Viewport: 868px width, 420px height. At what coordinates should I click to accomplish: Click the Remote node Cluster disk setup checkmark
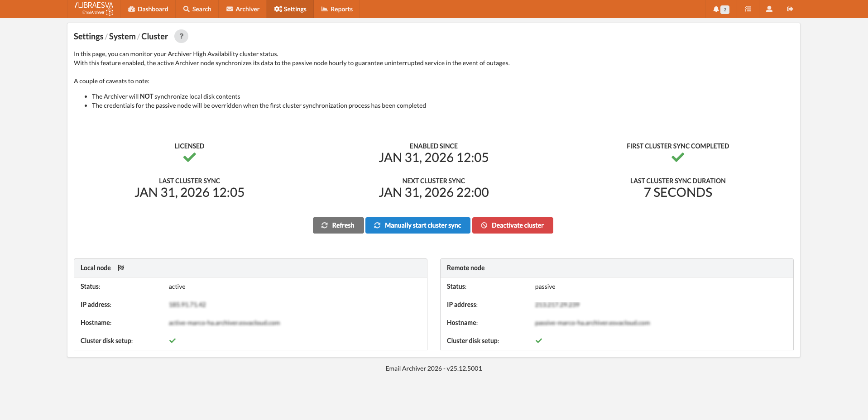click(539, 341)
